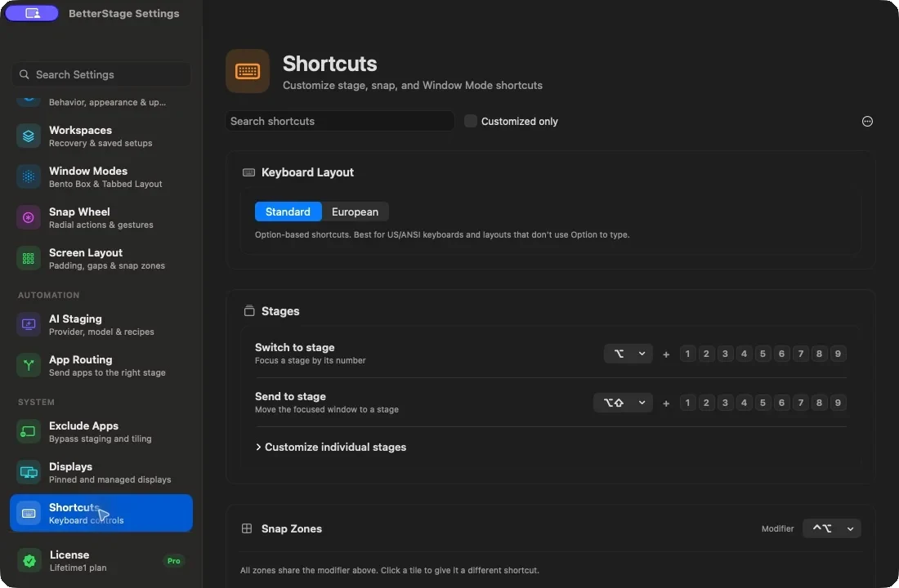Open the Snap Zones Modifier dropdown
The height and width of the screenshot is (588, 899).
tap(831, 528)
